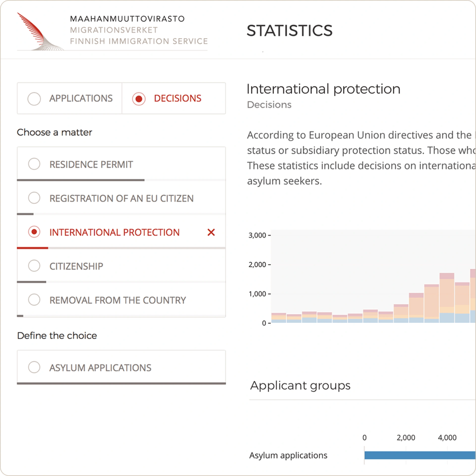Click the first bar in the decisions chart
Image resolution: width=476 pixels, height=476 pixels.
pos(279,318)
